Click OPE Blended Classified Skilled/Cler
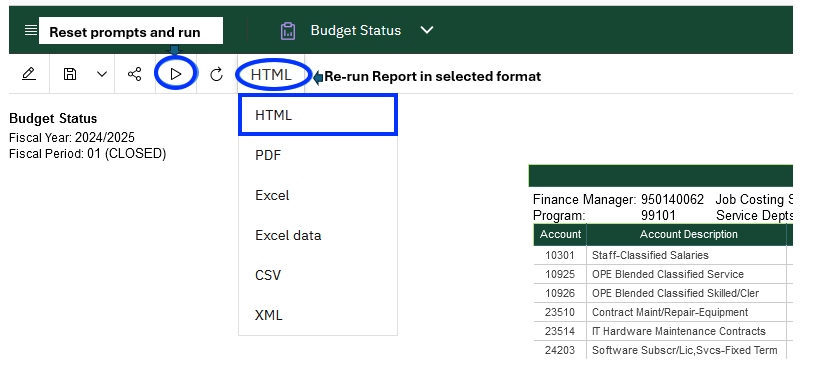Viewport: 832px width, 383px height. click(x=675, y=293)
